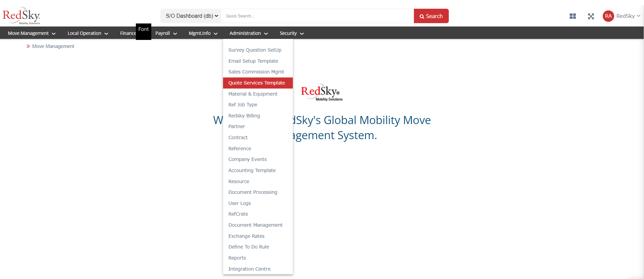The width and height of the screenshot is (644, 279).
Task: Click the RedSky logo in the header
Action: tap(21, 16)
